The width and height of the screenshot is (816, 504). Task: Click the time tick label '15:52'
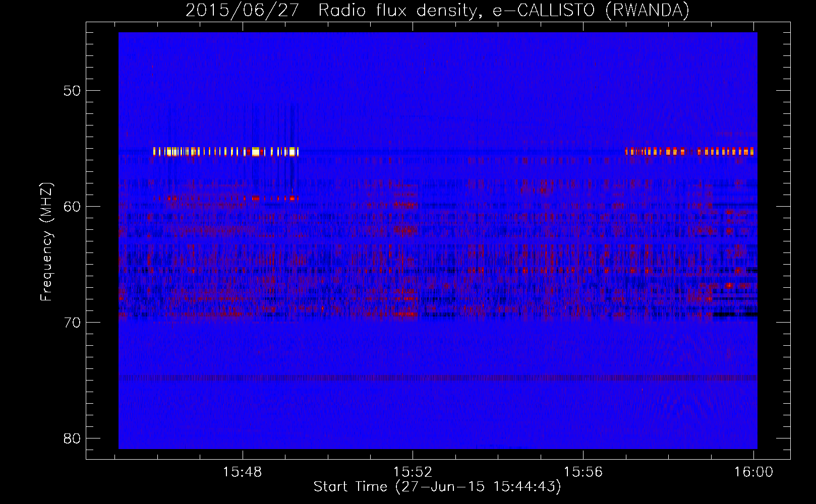point(413,472)
